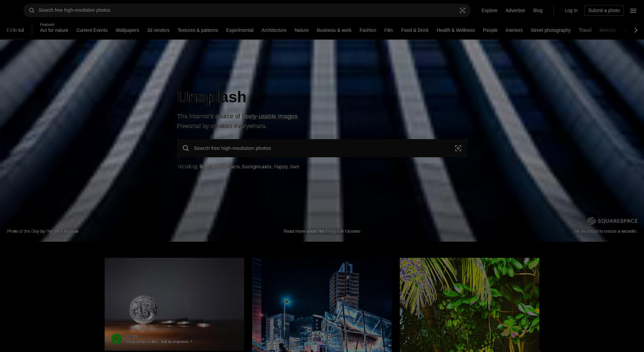Open the hamburger menu icon
This screenshot has height=352, width=644.
tap(633, 10)
